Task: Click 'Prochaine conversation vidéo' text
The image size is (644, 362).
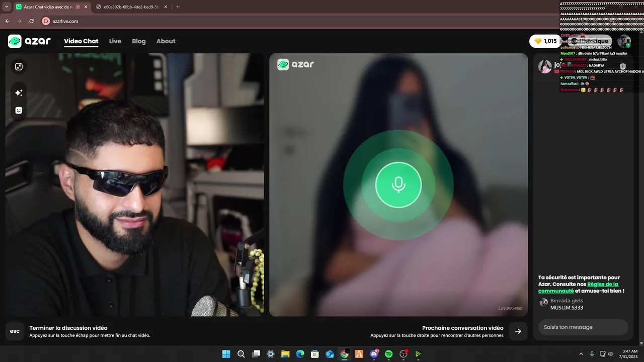Action: [x=463, y=328]
